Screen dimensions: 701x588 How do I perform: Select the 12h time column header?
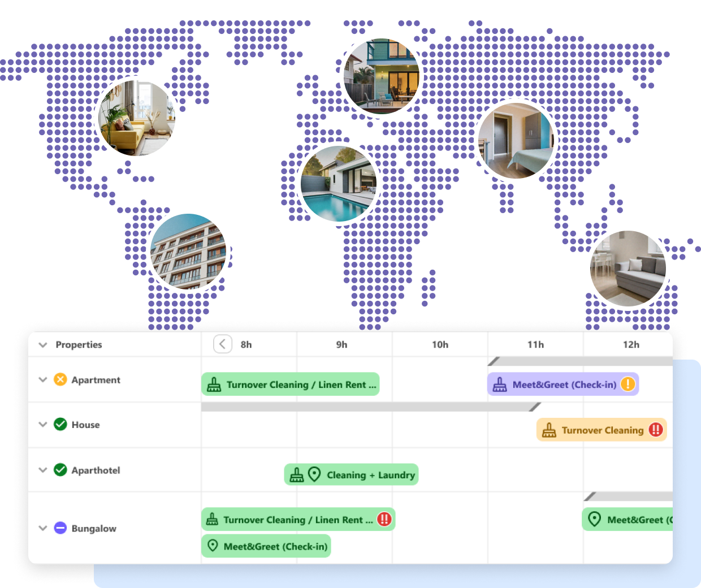pos(631,345)
